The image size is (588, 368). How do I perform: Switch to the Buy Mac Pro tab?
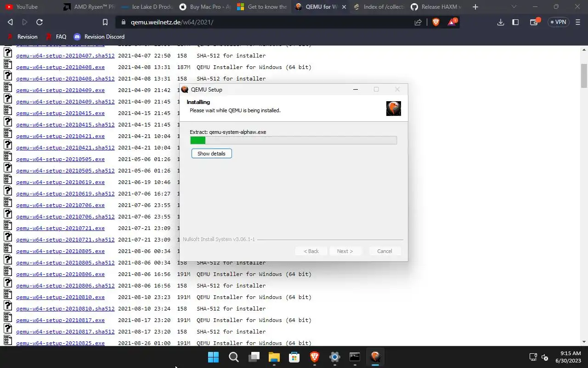[204, 7]
